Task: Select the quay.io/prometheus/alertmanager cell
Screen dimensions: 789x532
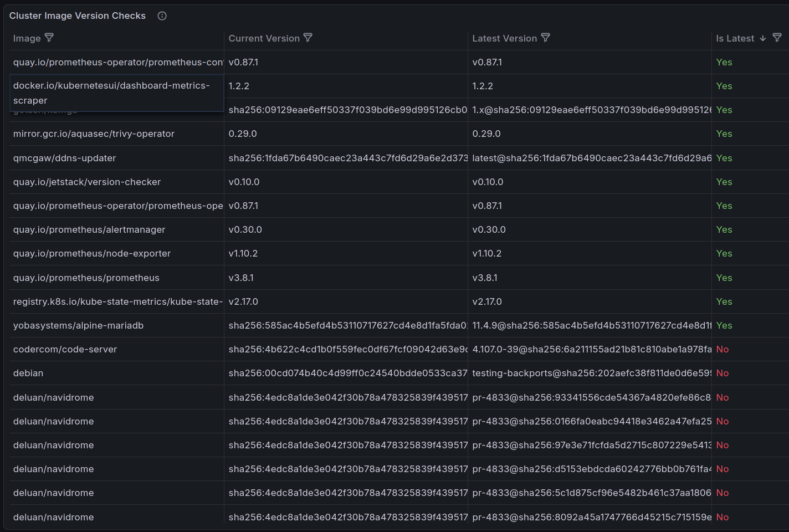Action: click(89, 229)
